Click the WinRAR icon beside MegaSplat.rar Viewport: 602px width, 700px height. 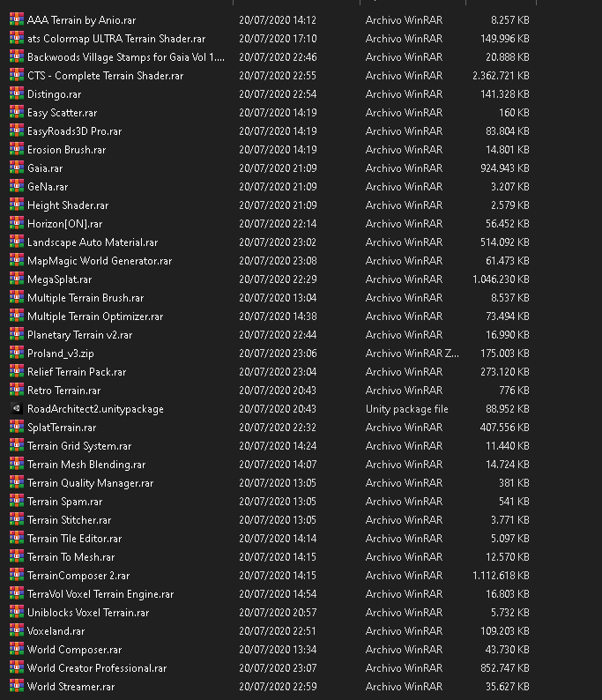point(17,279)
